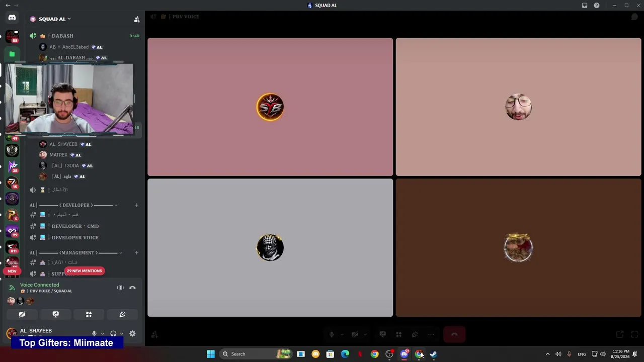Viewport: 644px width, 362px height.
Task: Open output device options beside headphone icon
Action: [122, 333]
